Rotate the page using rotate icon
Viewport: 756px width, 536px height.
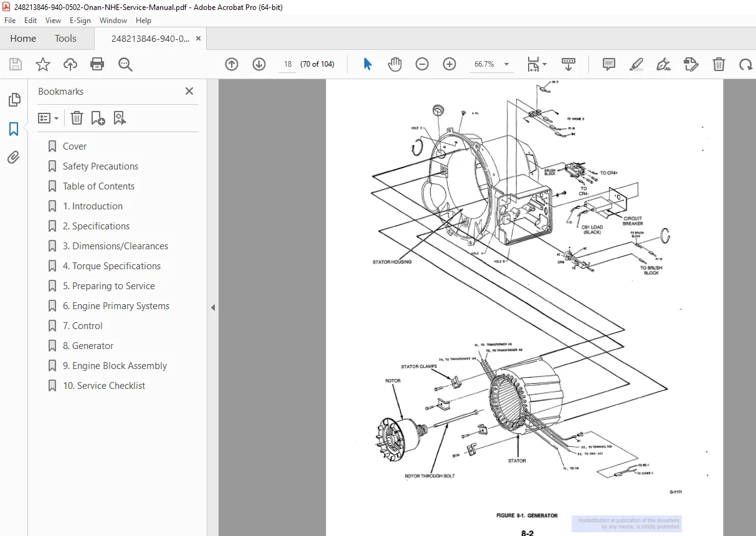[745, 64]
